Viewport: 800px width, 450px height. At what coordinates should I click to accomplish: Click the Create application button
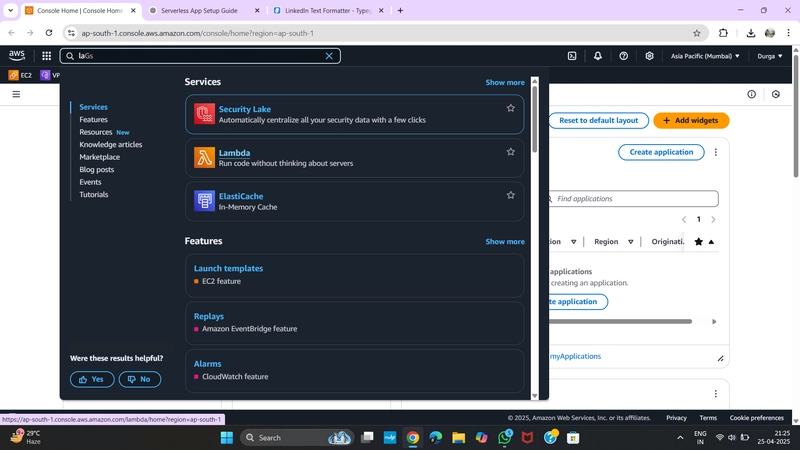point(661,152)
